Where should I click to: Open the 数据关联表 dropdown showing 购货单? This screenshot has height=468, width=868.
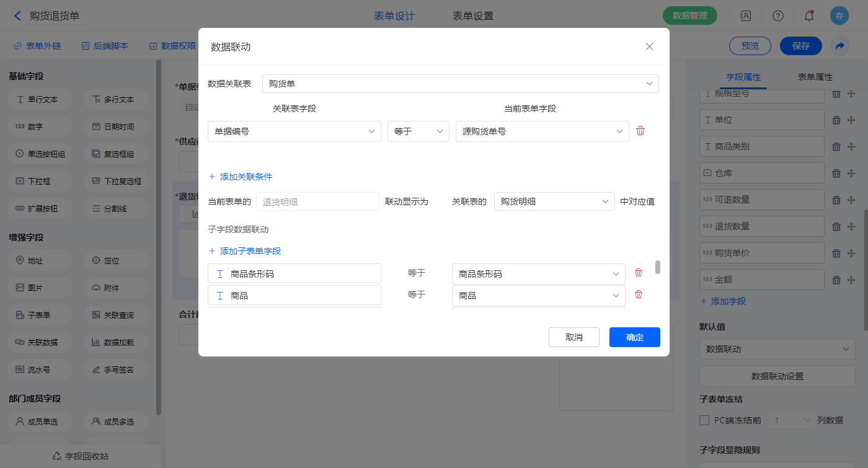click(x=460, y=84)
